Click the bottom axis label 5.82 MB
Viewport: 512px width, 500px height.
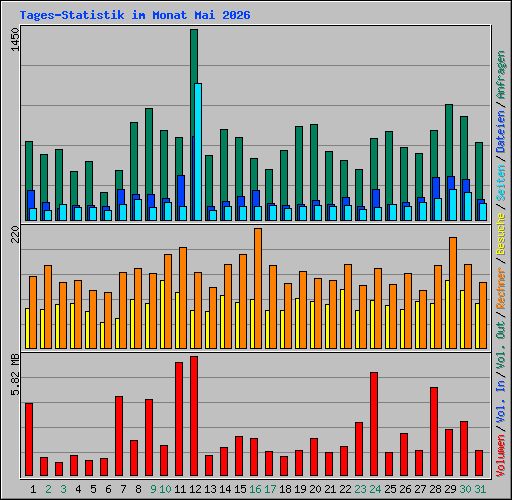pos(15,375)
